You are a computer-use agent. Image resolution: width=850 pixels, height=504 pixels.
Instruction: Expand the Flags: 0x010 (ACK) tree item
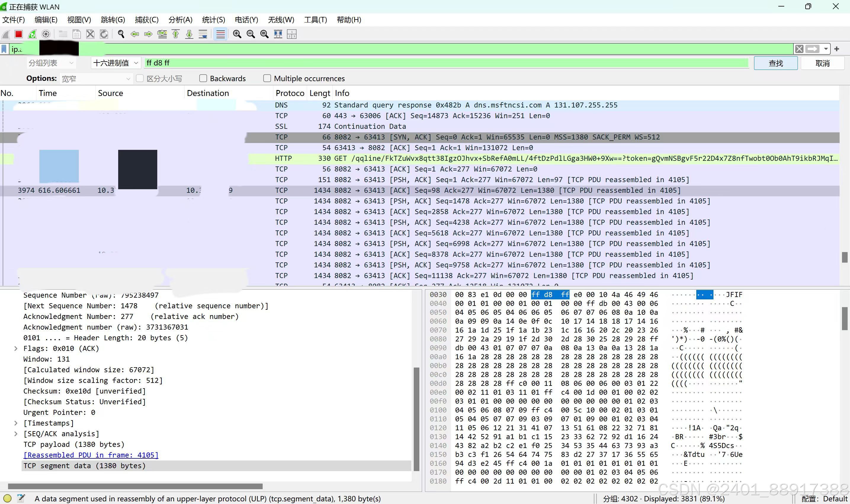[16, 349]
